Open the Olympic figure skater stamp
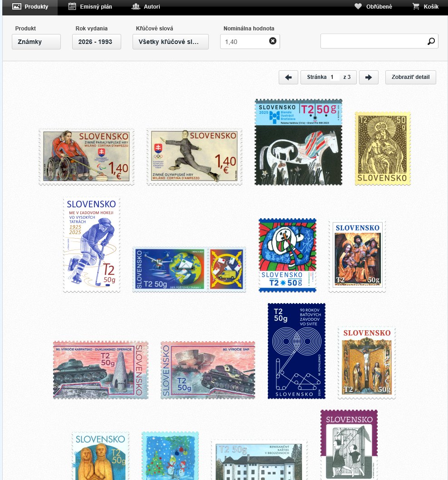448x480 pixels. tap(194, 157)
